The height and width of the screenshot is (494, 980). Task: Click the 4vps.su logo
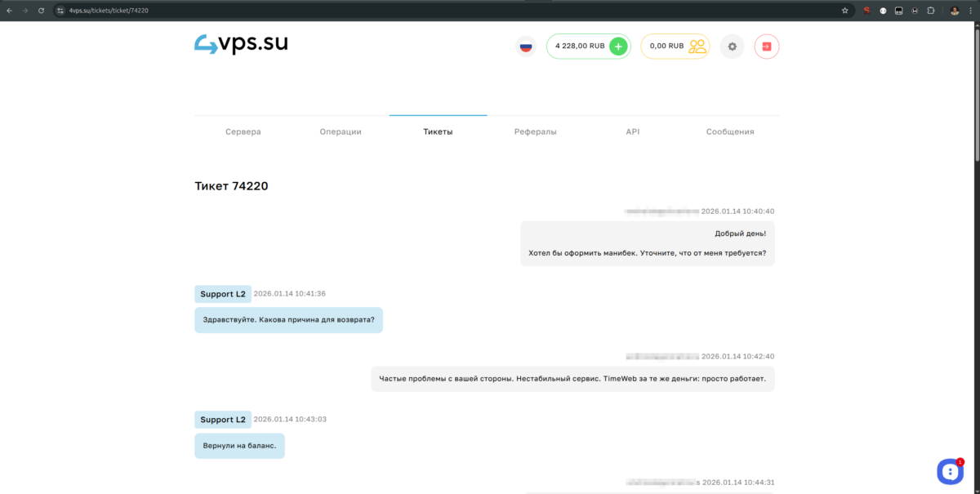pyautogui.click(x=240, y=42)
